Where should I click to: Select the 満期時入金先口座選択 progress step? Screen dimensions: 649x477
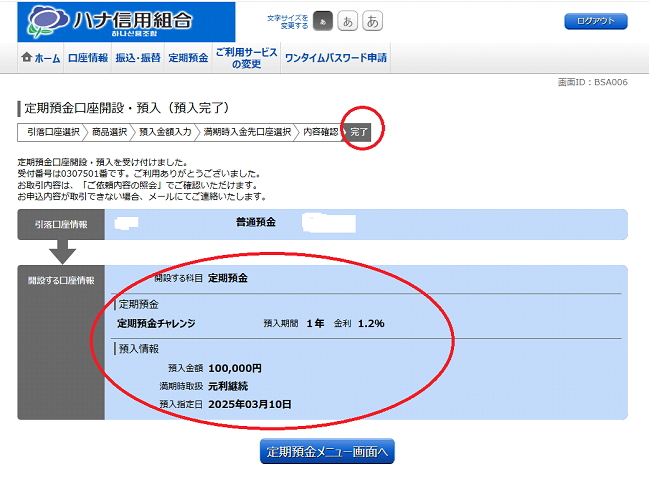(247, 131)
